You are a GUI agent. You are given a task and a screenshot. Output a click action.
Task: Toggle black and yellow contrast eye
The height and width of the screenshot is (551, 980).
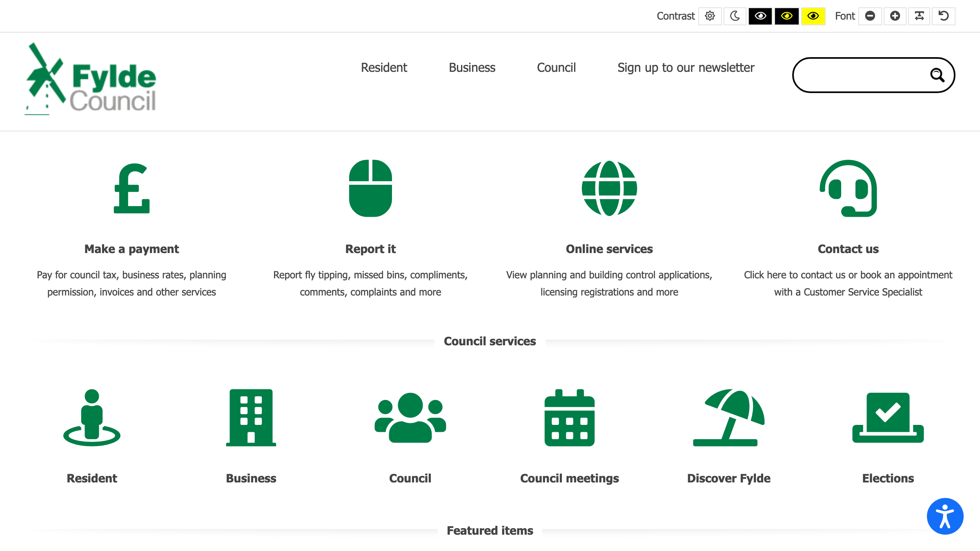pyautogui.click(x=787, y=16)
